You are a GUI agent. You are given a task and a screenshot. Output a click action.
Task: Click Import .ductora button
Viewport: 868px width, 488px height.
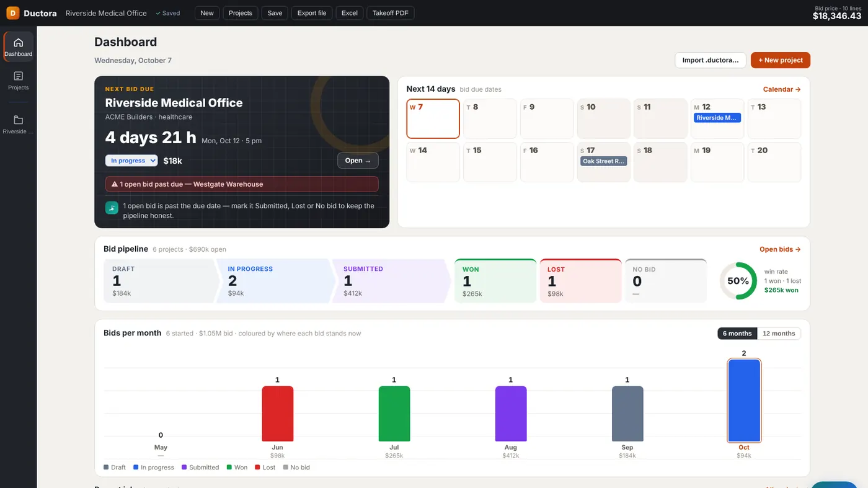pyautogui.click(x=711, y=60)
